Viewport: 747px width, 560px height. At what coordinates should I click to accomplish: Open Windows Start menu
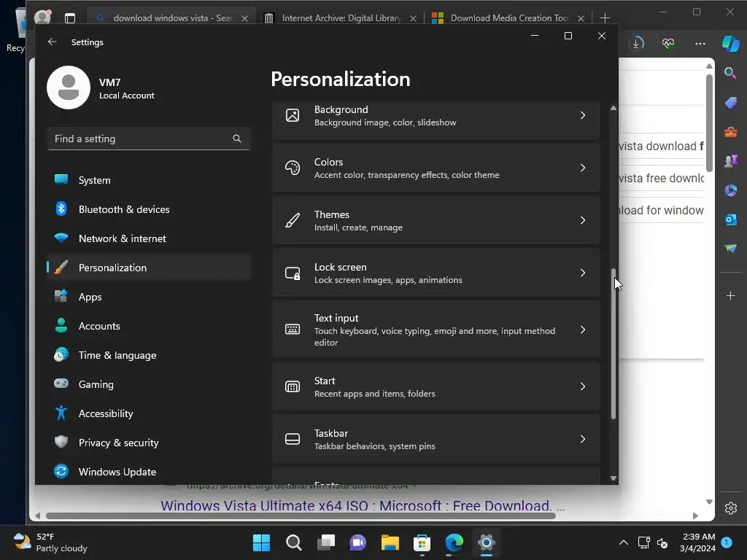[261, 542]
